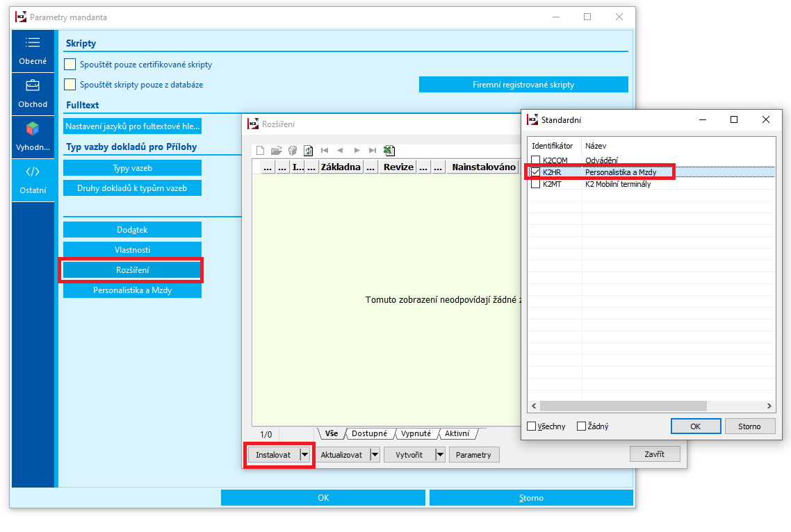The width and height of the screenshot is (791, 532).
Task: Click the K2 logo in Standardní title bar
Action: (532, 119)
